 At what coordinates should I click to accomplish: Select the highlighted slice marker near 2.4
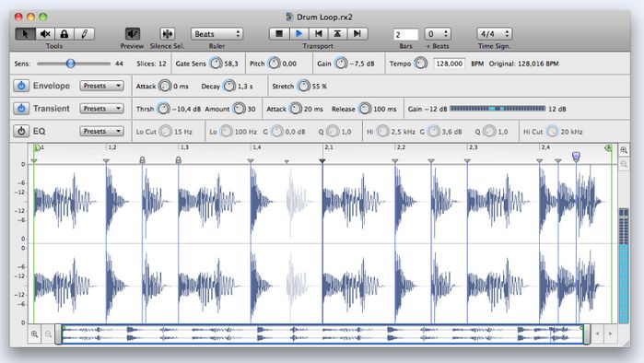point(576,156)
